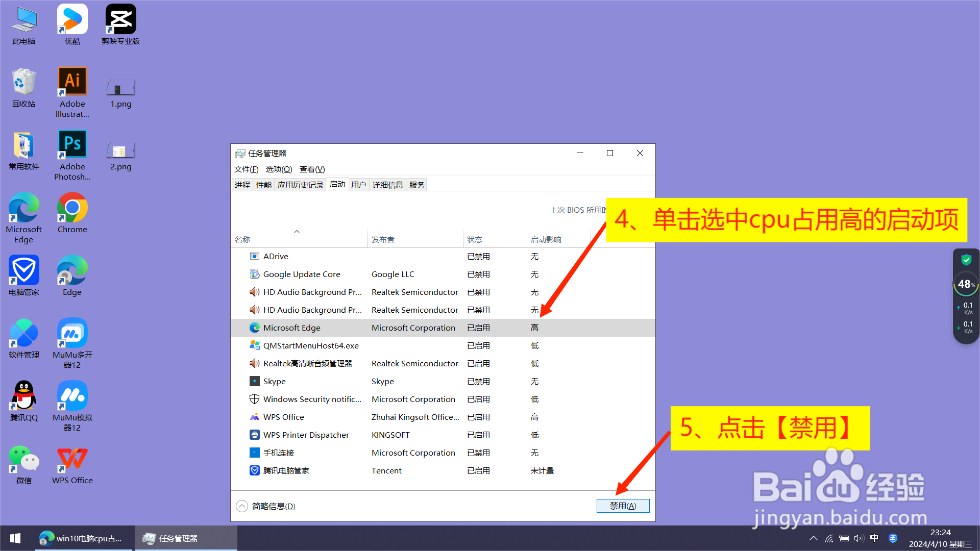Switch to the 性能 tab

[264, 185]
